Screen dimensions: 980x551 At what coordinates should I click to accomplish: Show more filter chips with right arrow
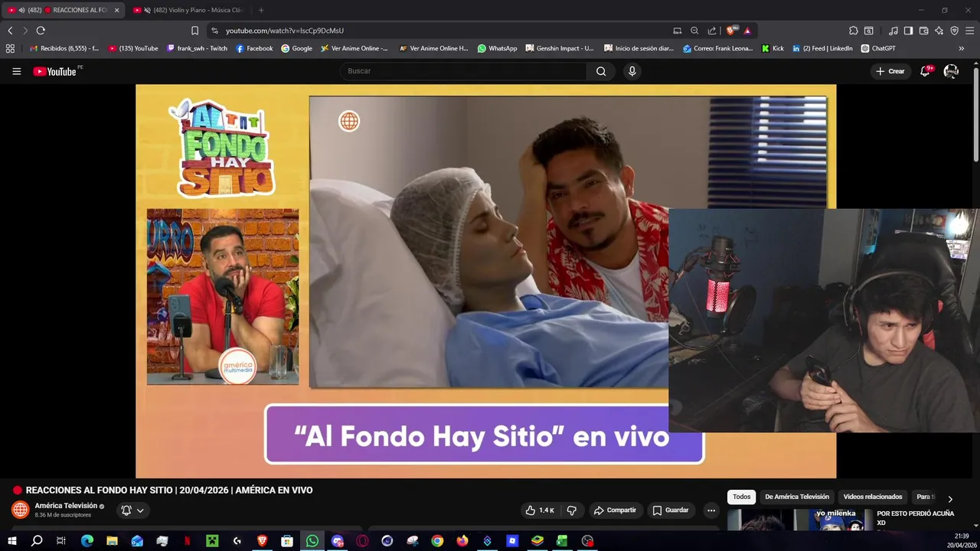[950, 499]
